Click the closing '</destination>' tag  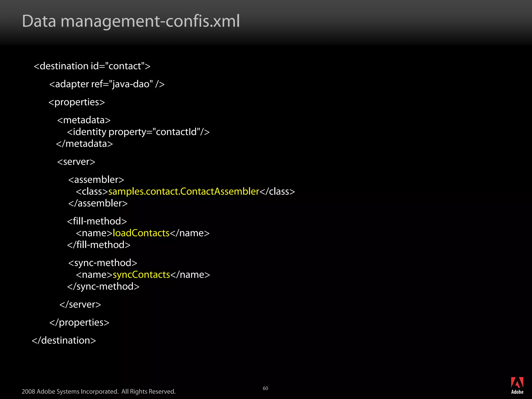point(64,340)
